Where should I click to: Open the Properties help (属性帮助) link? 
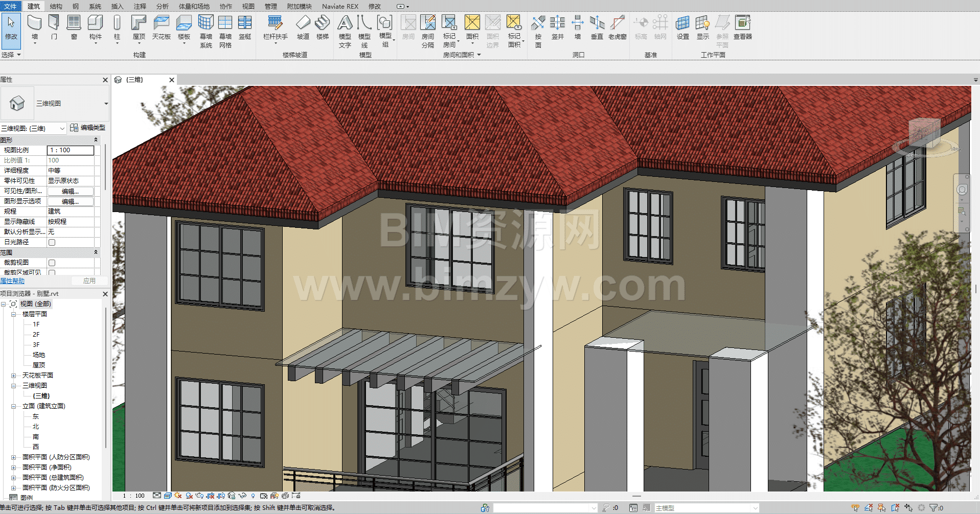click(12, 281)
